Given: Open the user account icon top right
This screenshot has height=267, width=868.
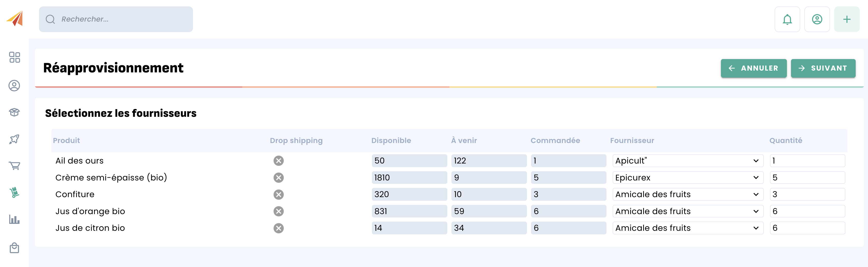Looking at the screenshot, I should click(817, 20).
